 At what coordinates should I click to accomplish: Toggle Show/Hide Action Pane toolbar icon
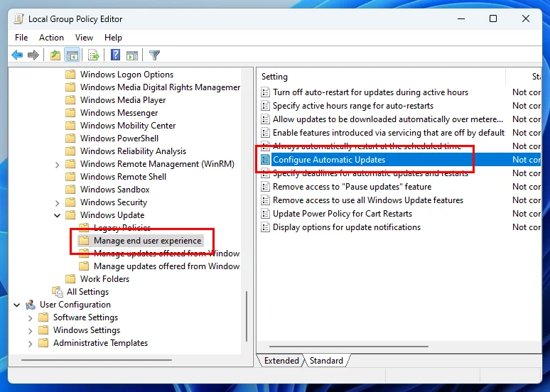coord(132,55)
